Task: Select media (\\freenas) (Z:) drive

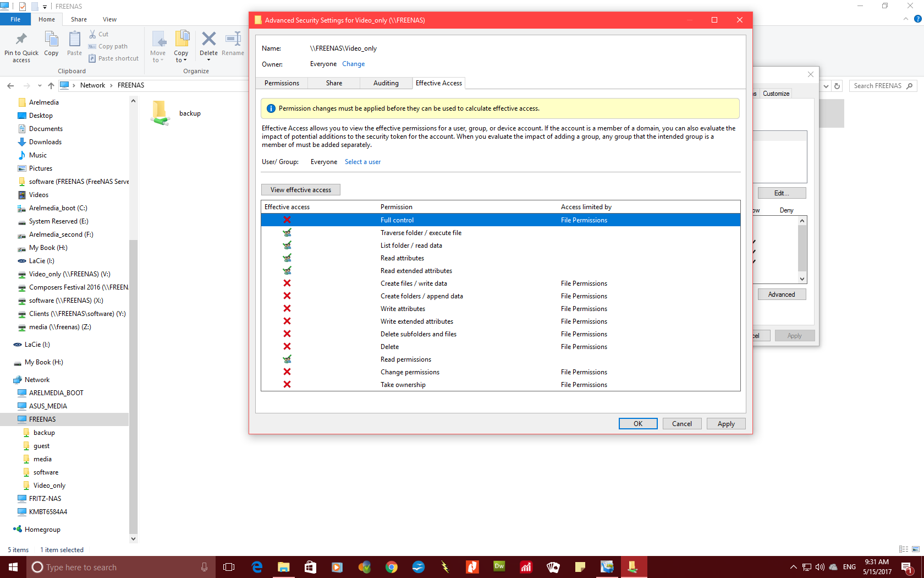Action: coord(60,327)
